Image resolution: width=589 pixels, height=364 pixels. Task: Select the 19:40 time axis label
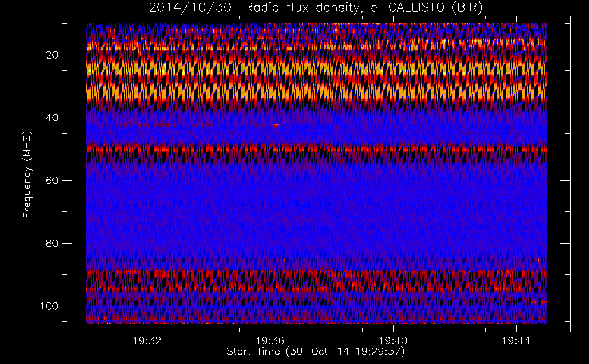tap(393, 341)
